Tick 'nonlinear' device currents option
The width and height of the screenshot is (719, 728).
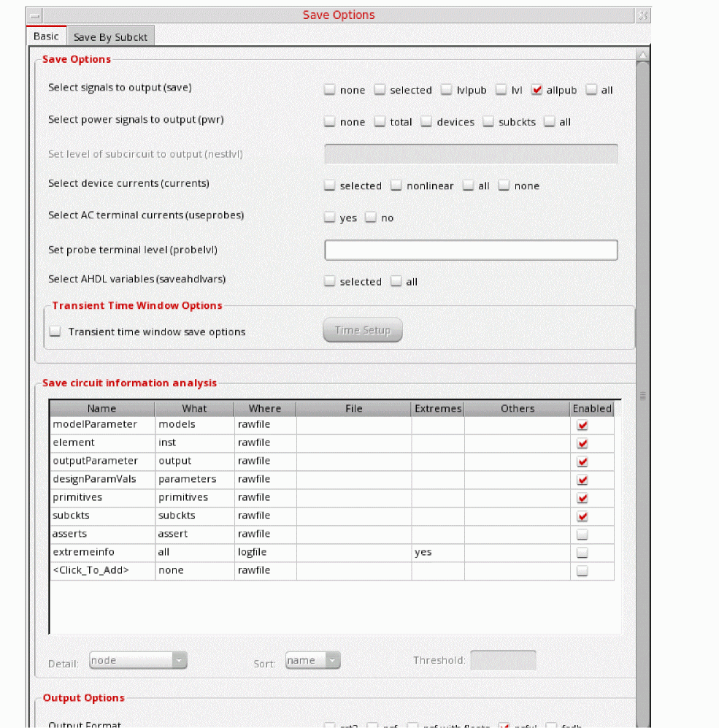coord(396,186)
